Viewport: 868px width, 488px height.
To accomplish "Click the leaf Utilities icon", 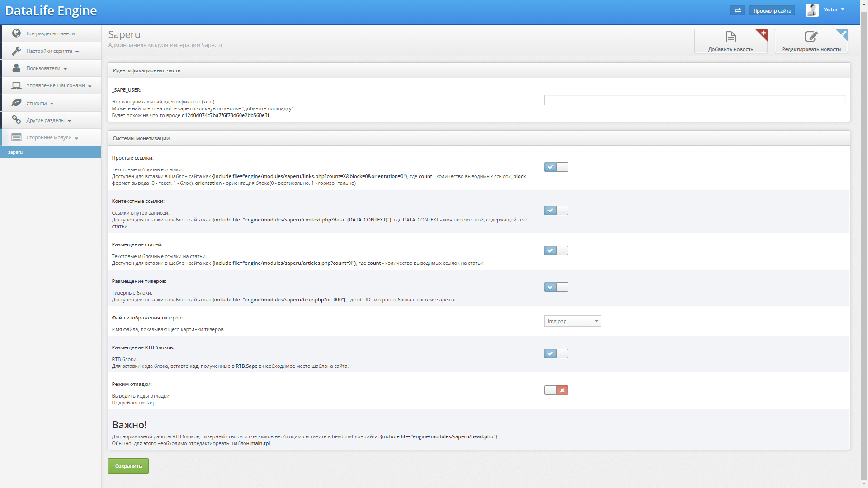I will coord(16,103).
